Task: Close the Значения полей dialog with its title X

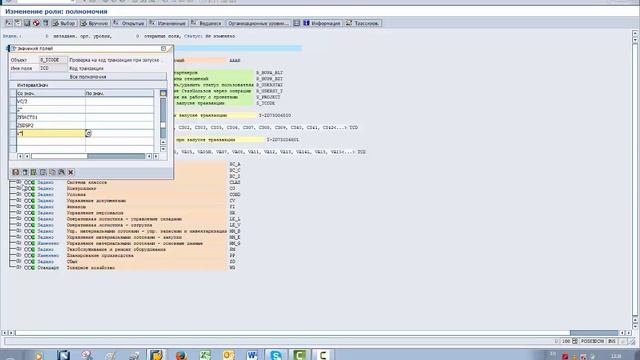Action: pos(164,49)
